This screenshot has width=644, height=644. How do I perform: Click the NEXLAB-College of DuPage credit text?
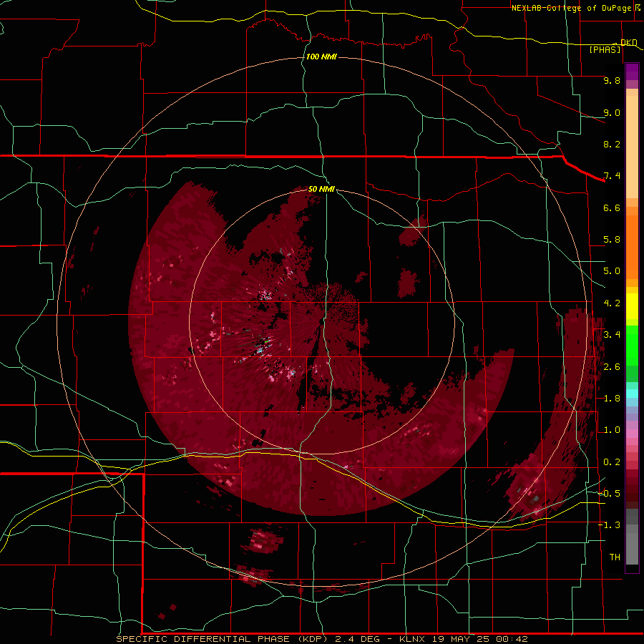point(572,8)
